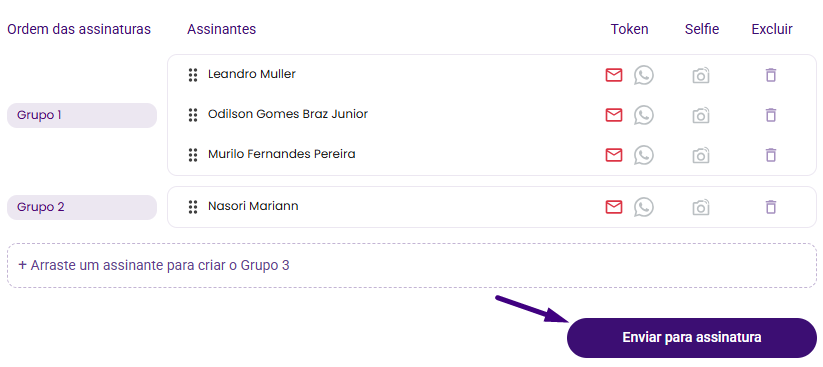
Task: Click WhatsApp icon for Murilo Fernandes Pereira
Action: 643,155
